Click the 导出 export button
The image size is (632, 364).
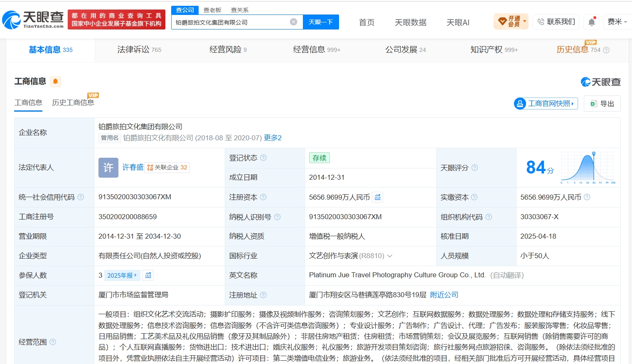click(602, 104)
